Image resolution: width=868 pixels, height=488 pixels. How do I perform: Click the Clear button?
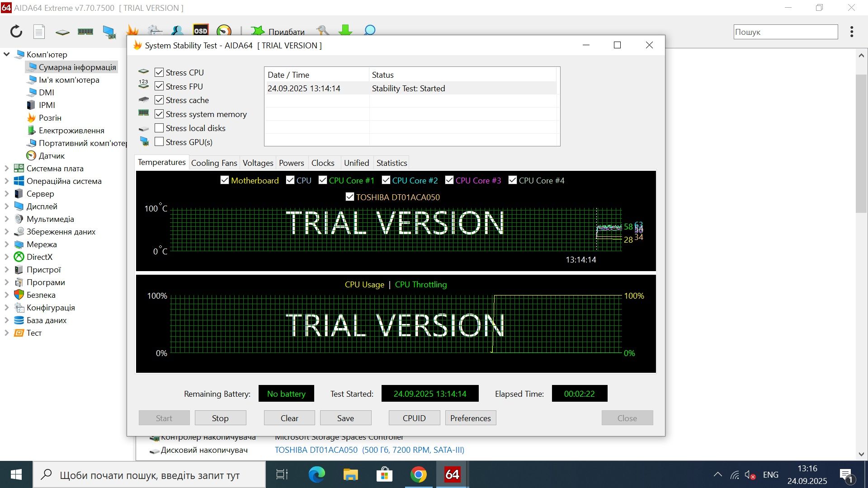point(289,418)
